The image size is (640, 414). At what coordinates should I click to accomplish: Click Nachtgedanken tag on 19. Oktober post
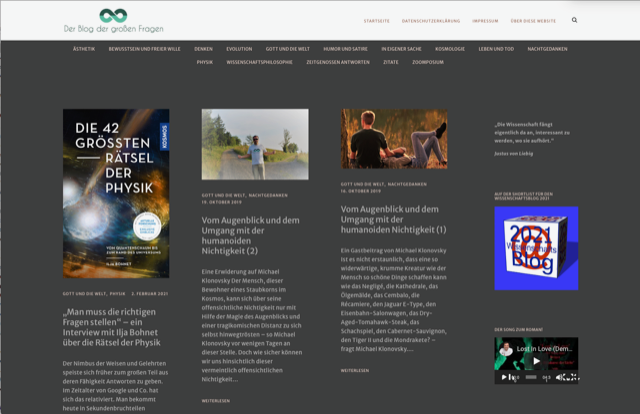(268, 195)
